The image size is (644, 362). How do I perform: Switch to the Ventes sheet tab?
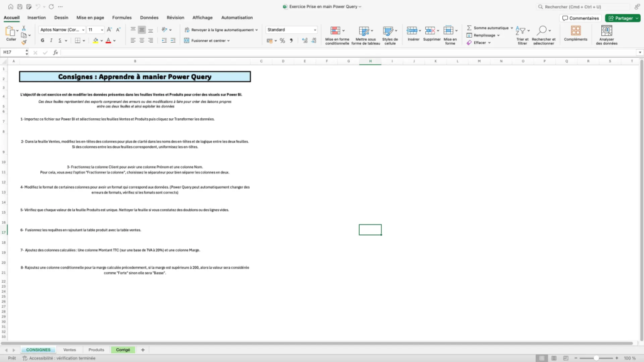pyautogui.click(x=69, y=349)
